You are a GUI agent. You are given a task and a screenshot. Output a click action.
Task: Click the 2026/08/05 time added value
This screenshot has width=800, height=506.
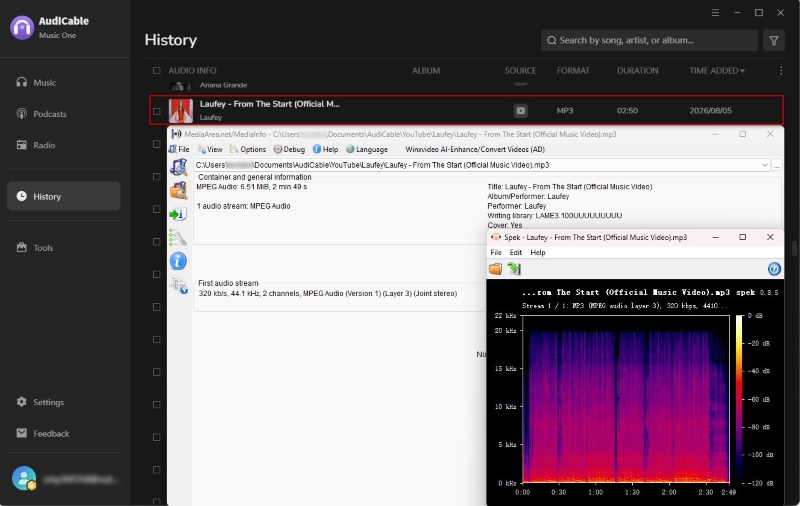[x=710, y=110]
